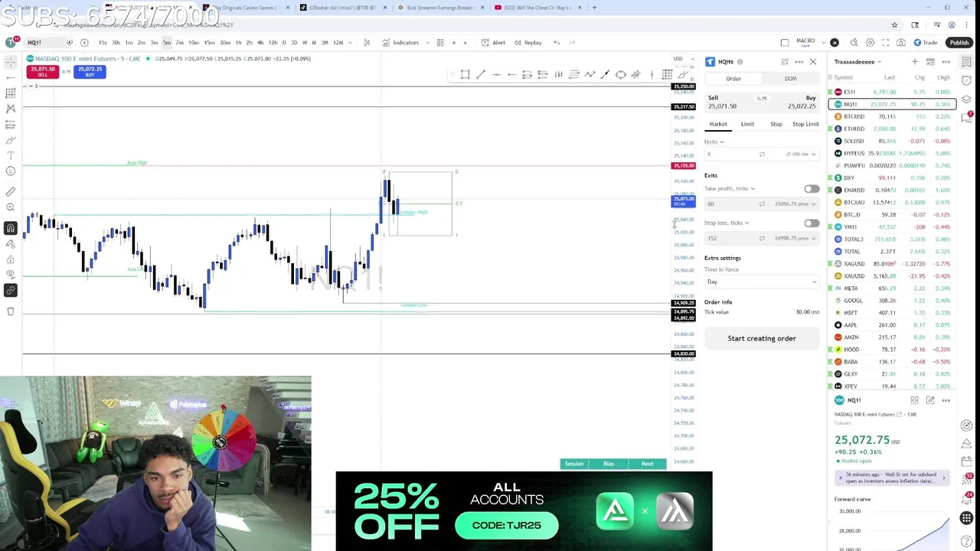Click the Next button below chart
Viewport: 980px width, 551px height.
648,464
